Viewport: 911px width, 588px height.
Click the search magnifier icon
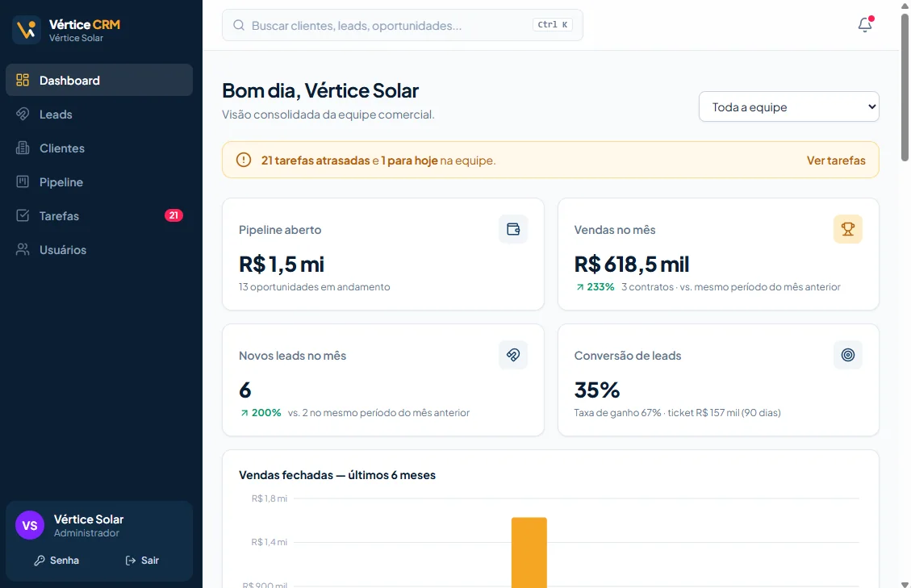tap(239, 25)
